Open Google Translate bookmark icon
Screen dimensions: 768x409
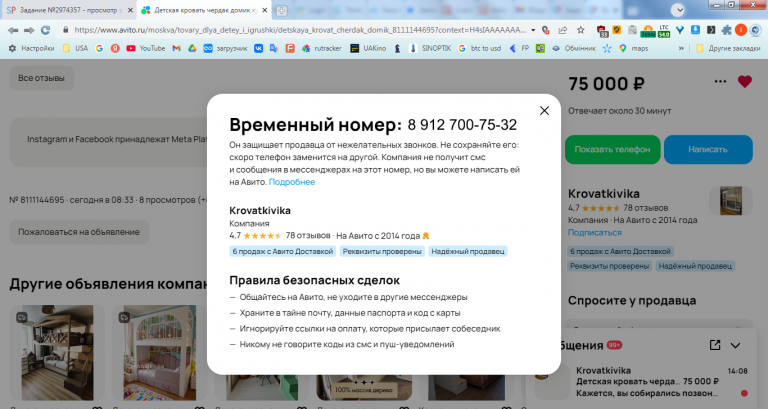point(274,48)
